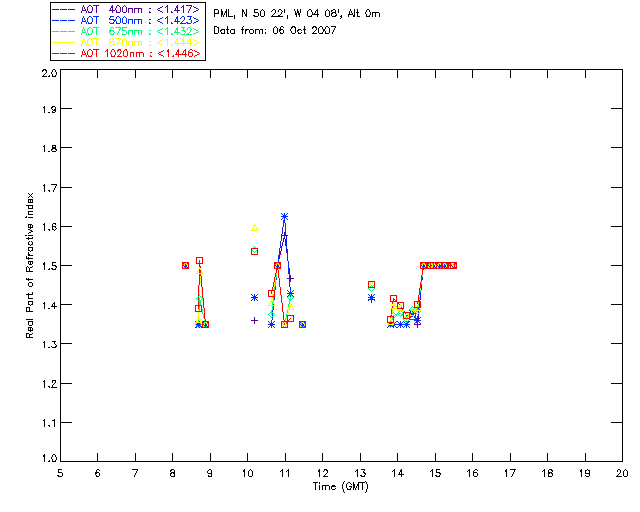Screen dimensions: 640x512
Task: Click the isolated marker at 1.35 near time 11.5
Action: click(302, 325)
